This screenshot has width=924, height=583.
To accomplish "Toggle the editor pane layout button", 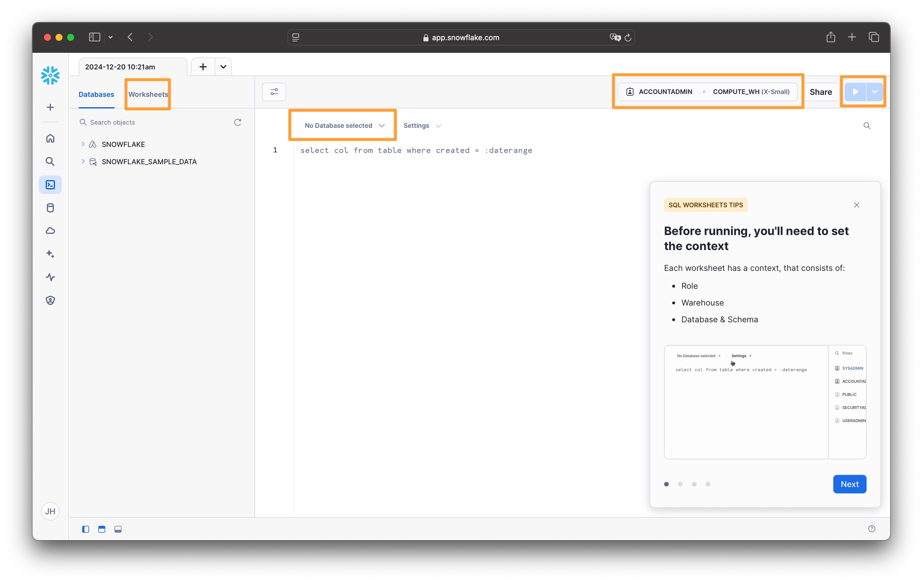I will coord(102,529).
